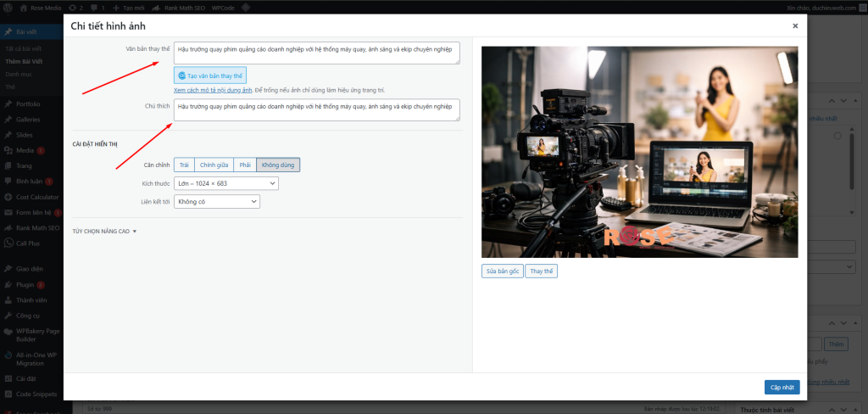Screen dimensions: 868x414
Task: Click the Call Plus sidebar icon
Action: (x=8, y=243)
